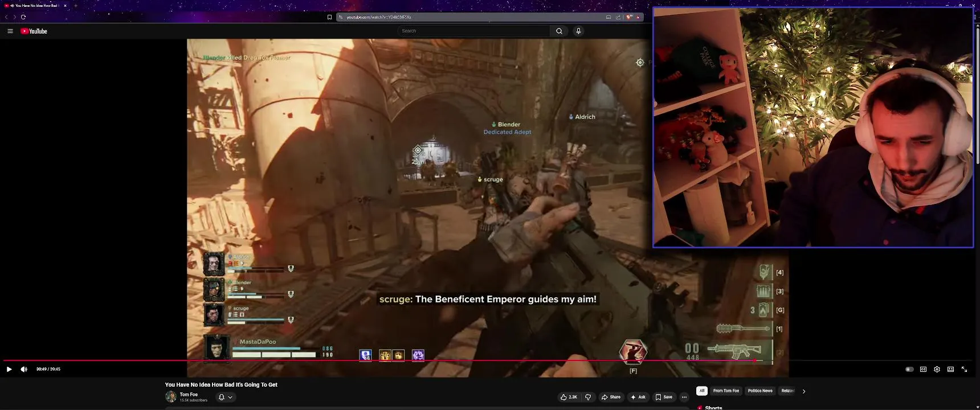The image size is (980, 410).
Task: Close the You Have No Idea How Bad tab
Action: [x=65, y=6]
